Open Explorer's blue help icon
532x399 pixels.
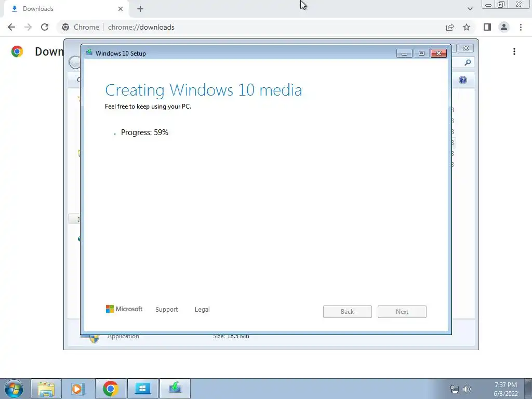463,80
